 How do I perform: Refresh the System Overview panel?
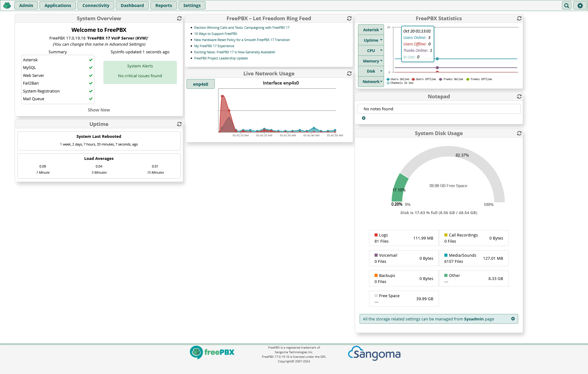179,18
